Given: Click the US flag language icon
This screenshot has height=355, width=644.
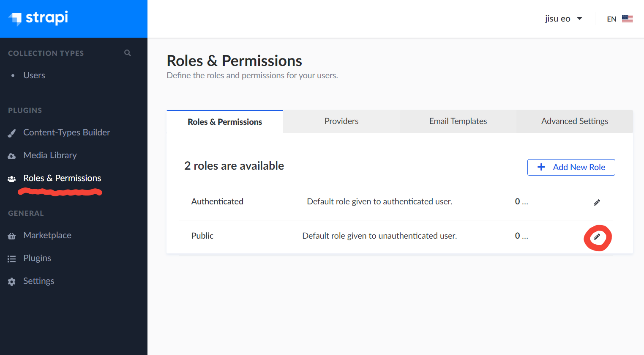Looking at the screenshot, I should coord(628,19).
